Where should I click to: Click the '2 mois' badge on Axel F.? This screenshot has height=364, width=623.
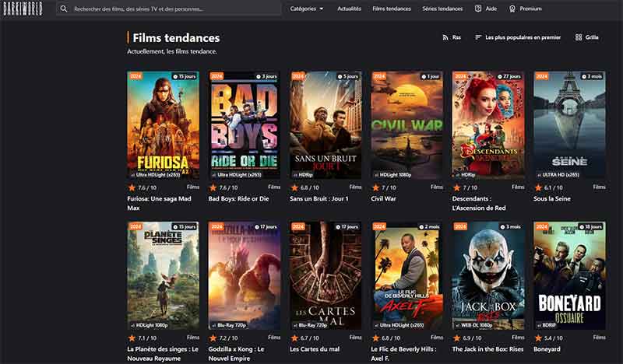pyautogui.click(x=429, y=226)
